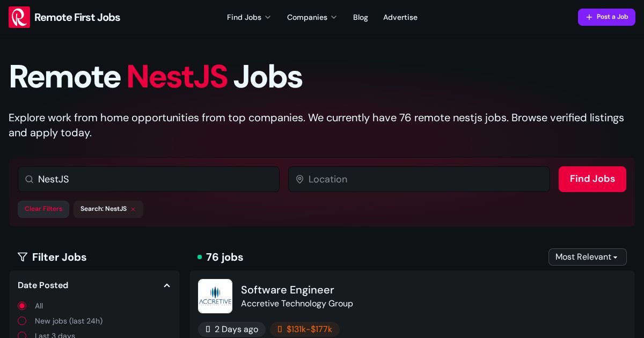Click the Post a Job button
This screenshot has height=338, width=644.
pos(606,17)
